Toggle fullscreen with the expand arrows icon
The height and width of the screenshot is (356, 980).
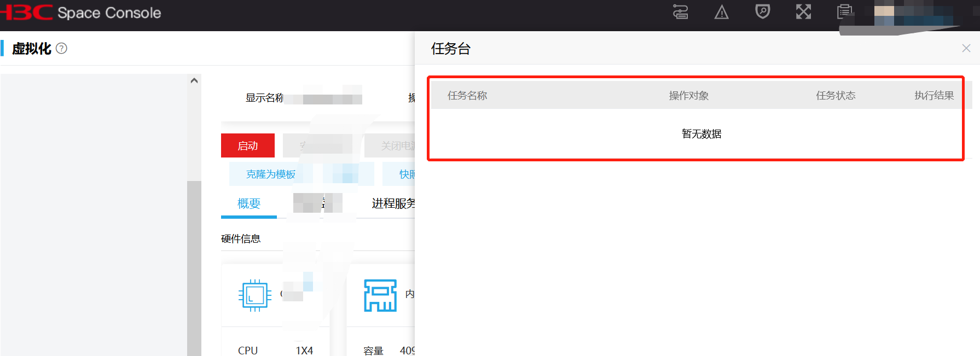(x=803, y=11)
